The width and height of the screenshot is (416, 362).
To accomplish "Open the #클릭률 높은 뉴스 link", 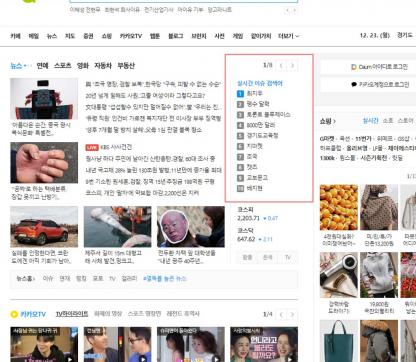I will (x=164, y=278).
